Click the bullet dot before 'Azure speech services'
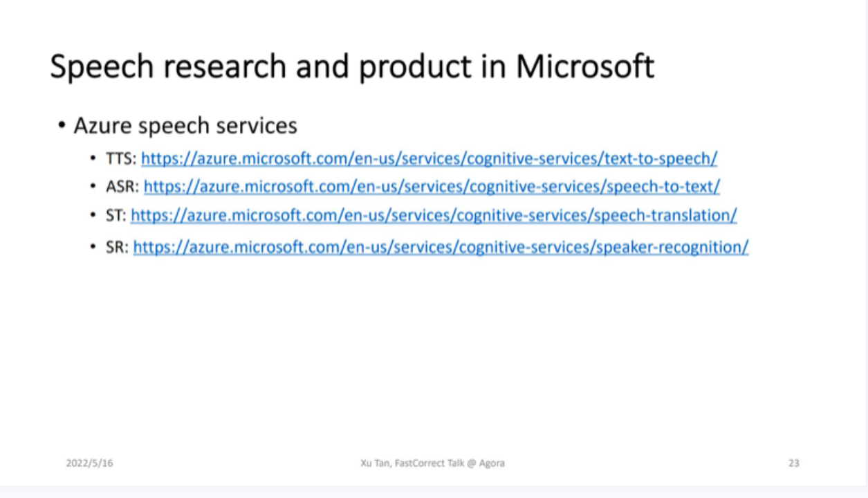 (62, 127)
